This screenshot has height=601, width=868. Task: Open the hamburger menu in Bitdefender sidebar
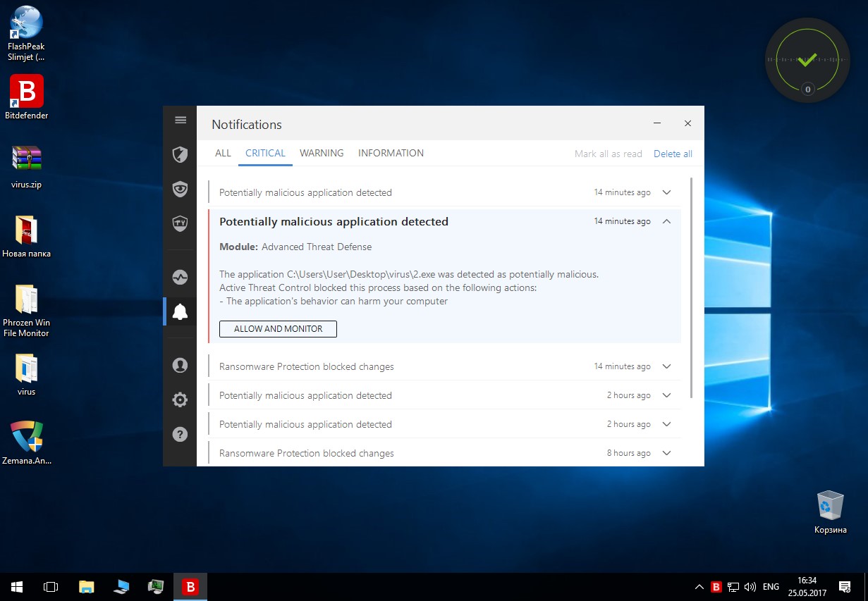181,120
